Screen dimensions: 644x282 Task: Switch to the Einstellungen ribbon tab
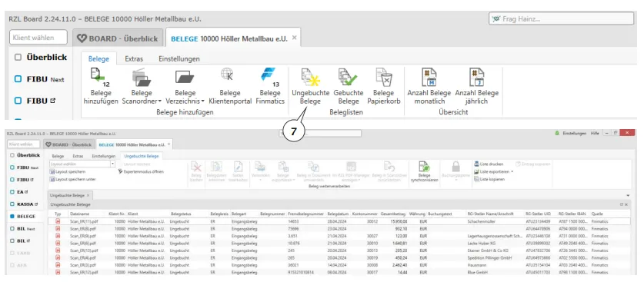tap(179, 58)
